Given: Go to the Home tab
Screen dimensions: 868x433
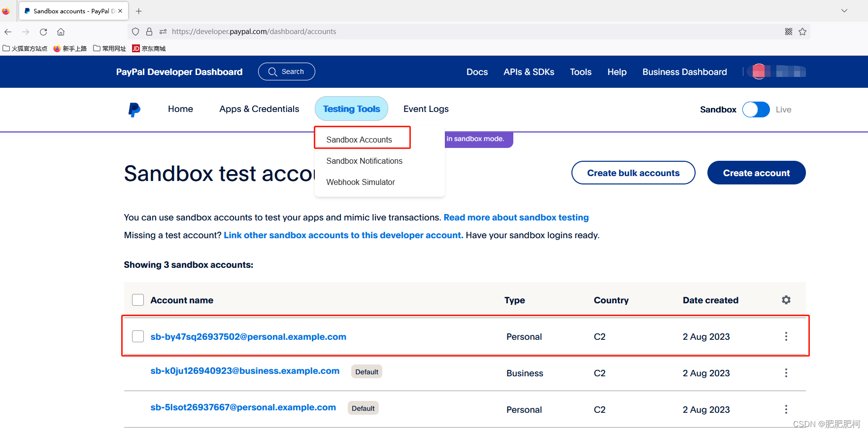Looking at the screenshot, I should click(x=180, y=109).
